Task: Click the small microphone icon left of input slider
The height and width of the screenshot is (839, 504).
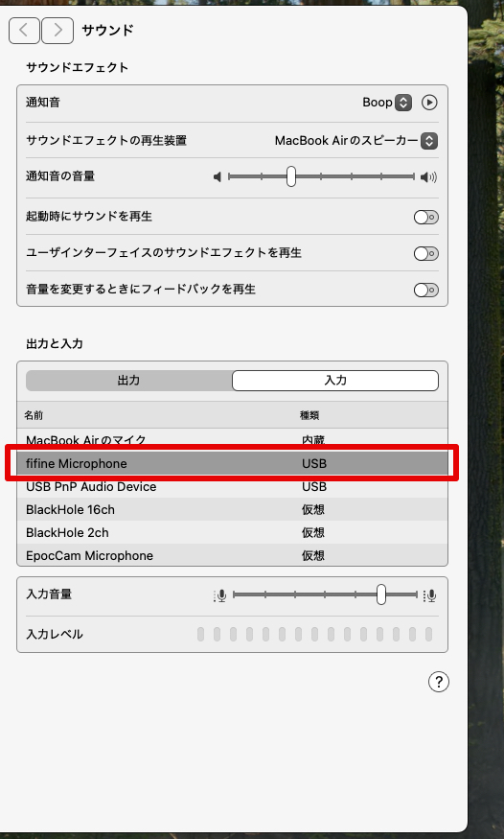Action: pos(220,595)
